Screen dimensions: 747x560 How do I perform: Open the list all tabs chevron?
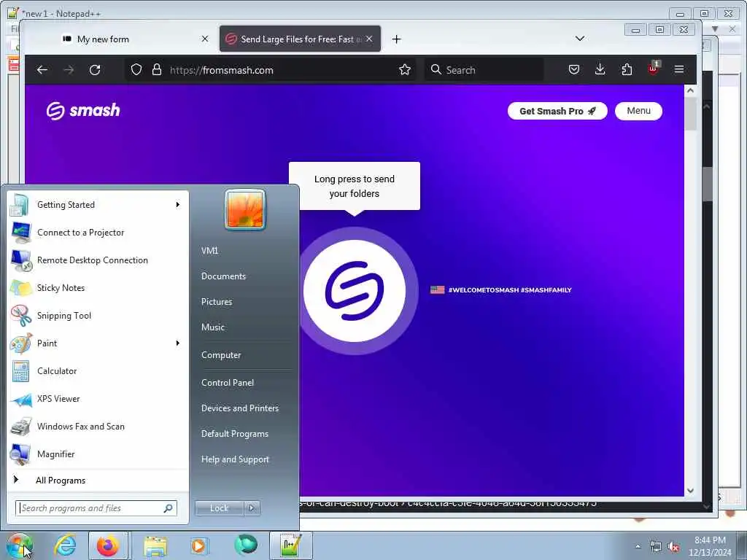(x=580, y=39)
